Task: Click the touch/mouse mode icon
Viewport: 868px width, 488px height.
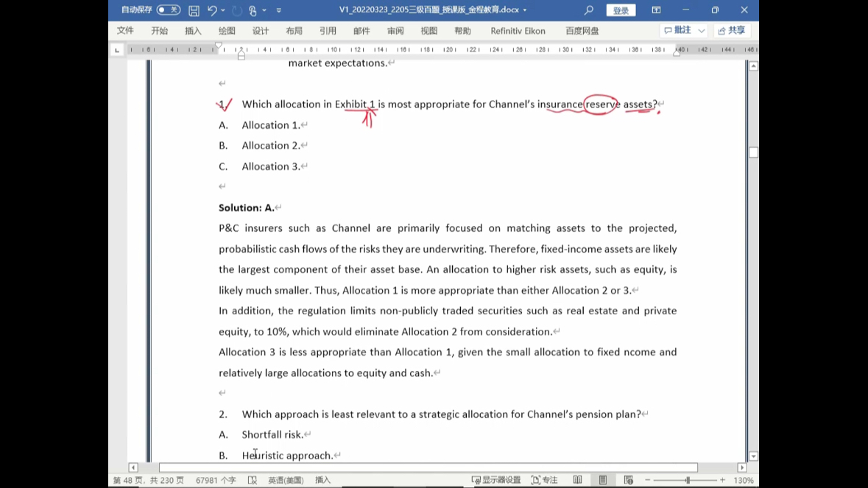Action: [x=253, y=10]
